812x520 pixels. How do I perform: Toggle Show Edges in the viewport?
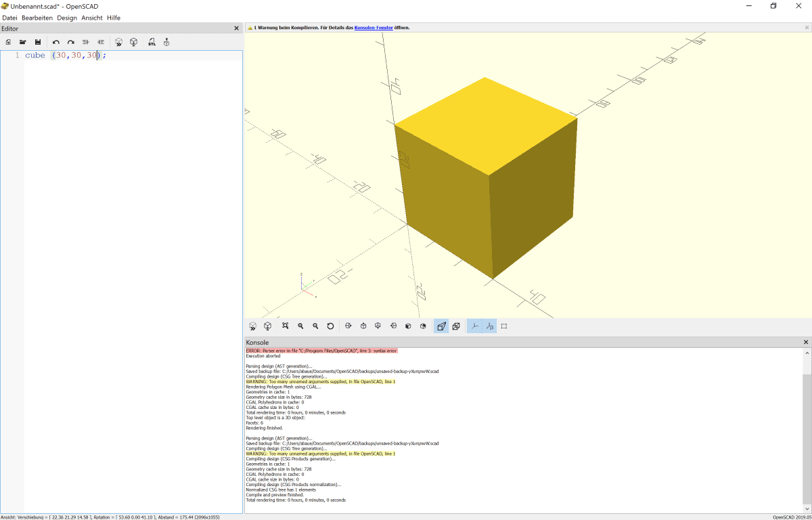[504, 326]
